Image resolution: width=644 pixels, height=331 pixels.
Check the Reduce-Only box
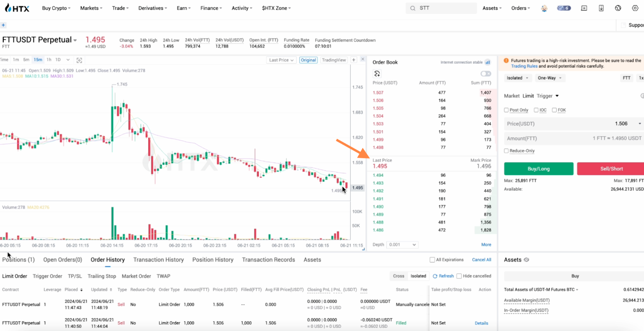(x=506, y=151)
